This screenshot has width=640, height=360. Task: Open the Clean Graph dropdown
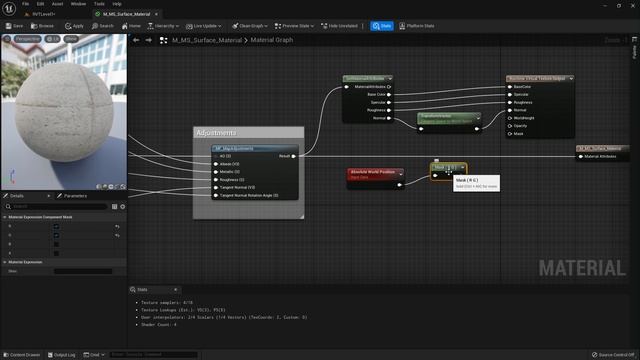click(x=250, y=26)
